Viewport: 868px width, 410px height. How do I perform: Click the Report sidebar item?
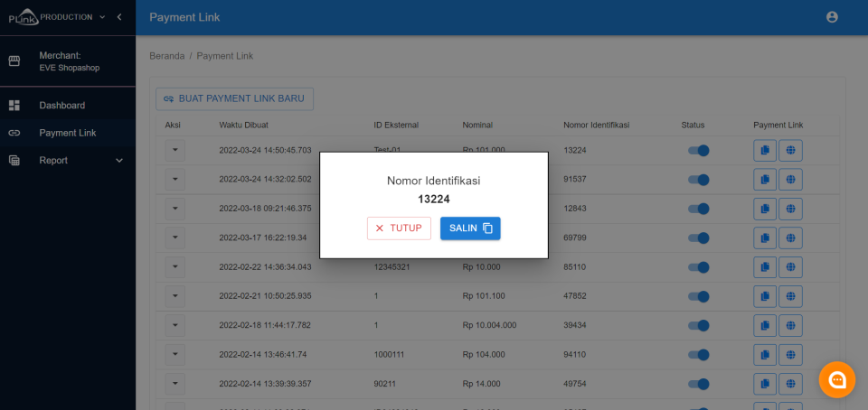click(x=68, y=160)
